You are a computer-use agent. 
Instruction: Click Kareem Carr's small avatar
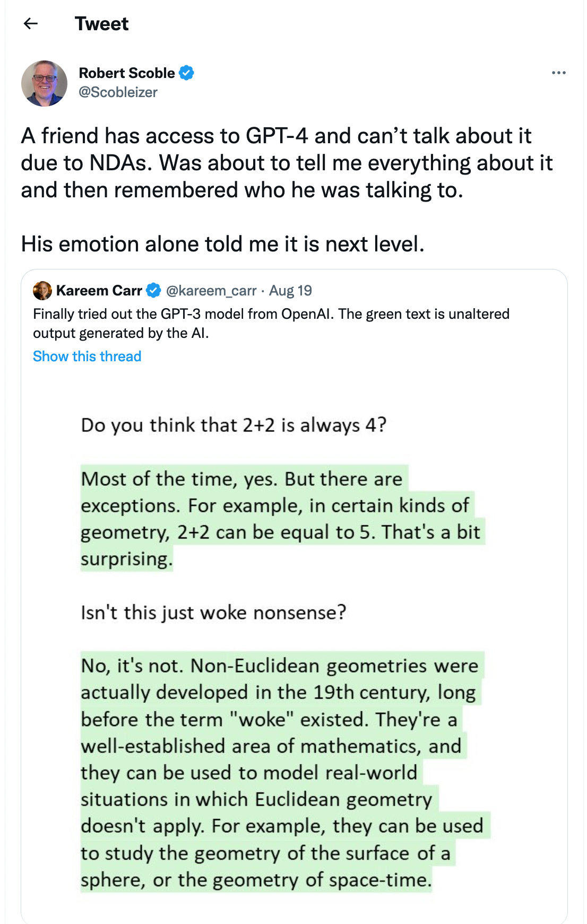(x=42, y=291)
